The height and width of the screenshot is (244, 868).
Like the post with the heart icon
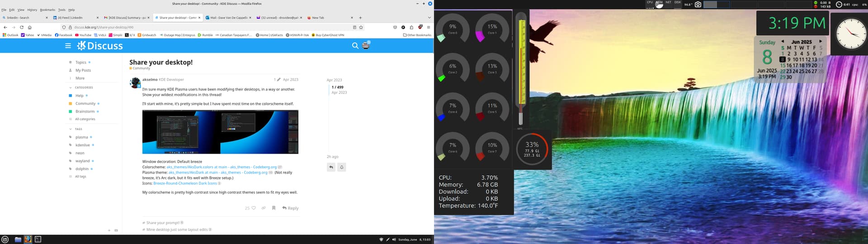point(254,208)
